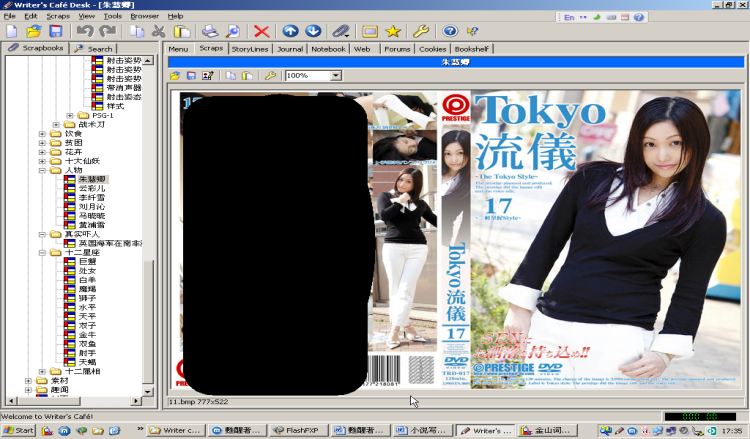Image resolution: width=750 pixels, height=439 pixels.
Task: Click the scrap image edit icon
Action: pos(208,76)
